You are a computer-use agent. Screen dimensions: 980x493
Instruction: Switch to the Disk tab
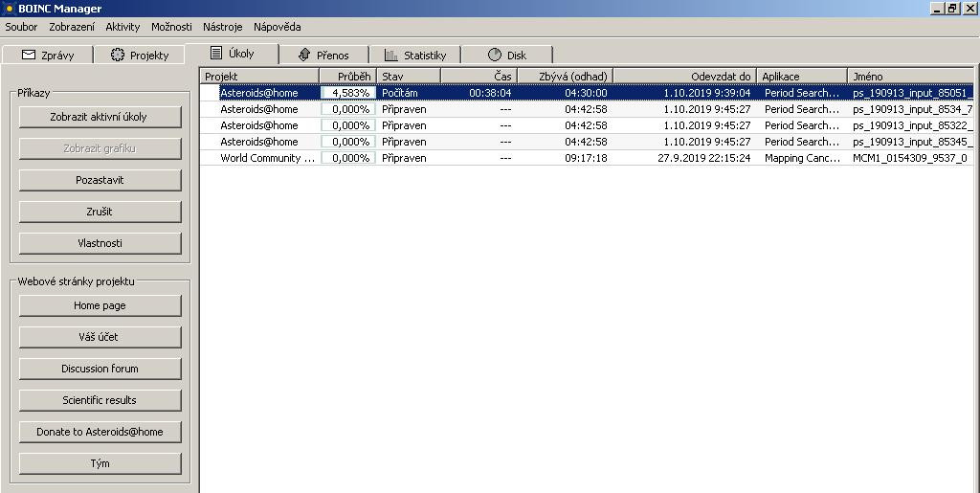coord(507,55)
